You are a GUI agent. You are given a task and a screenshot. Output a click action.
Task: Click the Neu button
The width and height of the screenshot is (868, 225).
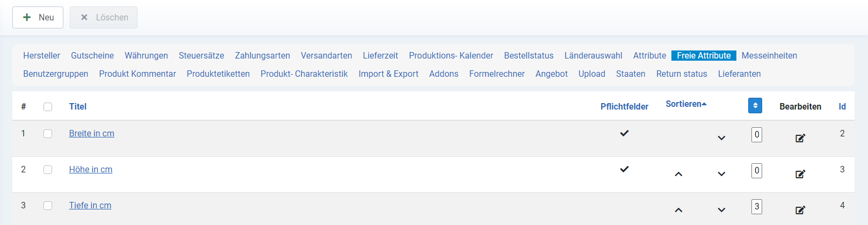pos(38,17)
